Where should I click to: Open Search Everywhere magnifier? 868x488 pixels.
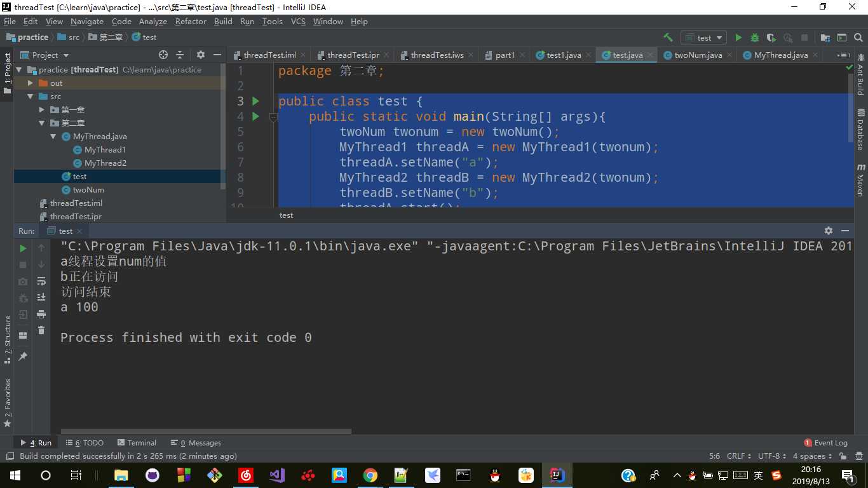(858, 37)
